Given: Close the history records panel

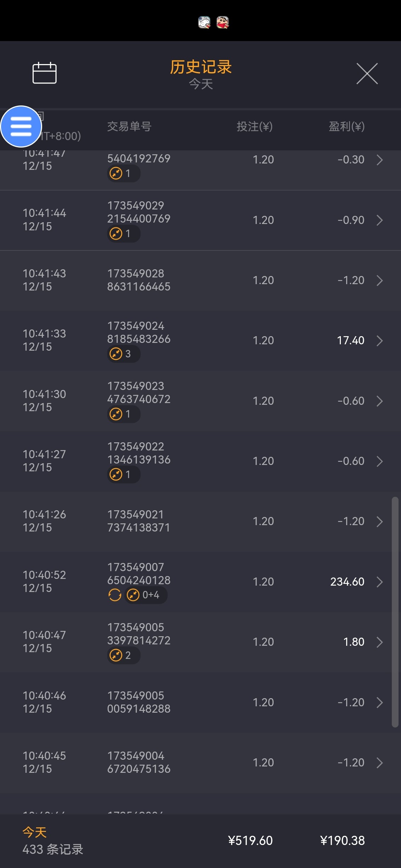Looking at the screenshot, I should click(367, 74).
